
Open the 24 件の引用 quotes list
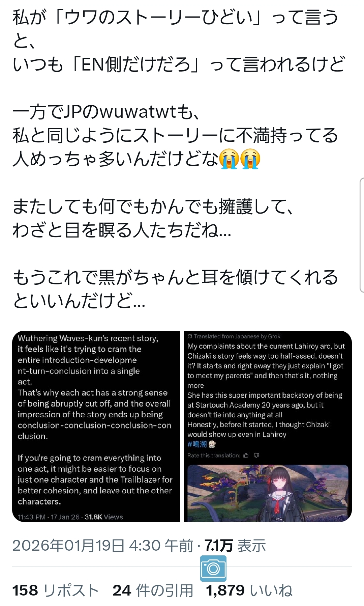tap(153, 590)
